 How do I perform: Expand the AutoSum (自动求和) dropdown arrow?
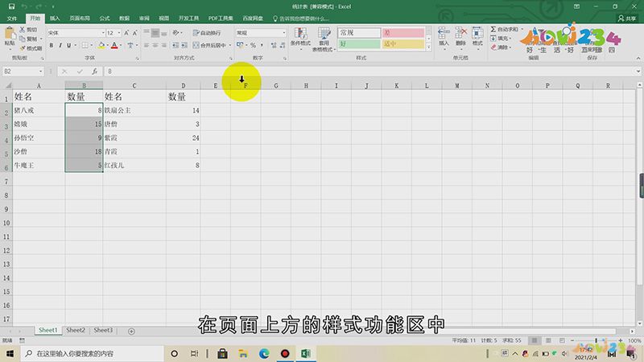522,29
